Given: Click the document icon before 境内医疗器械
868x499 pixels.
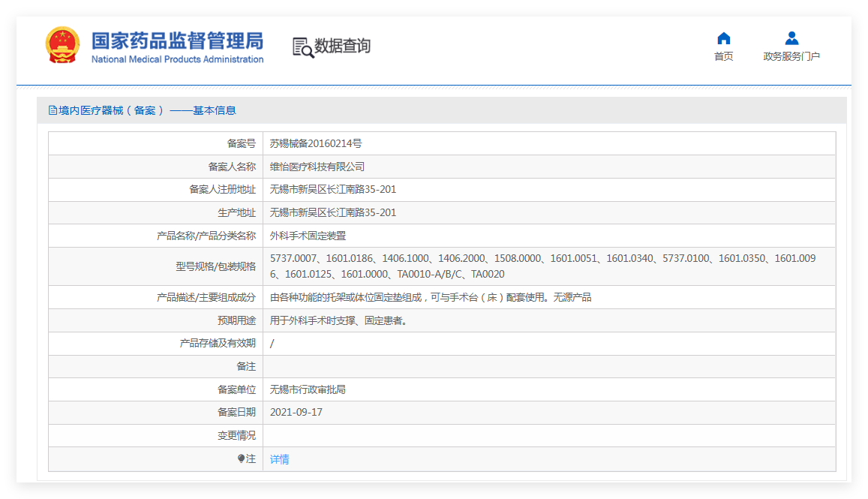Looking at the screenshot, I should click(53, 110).
